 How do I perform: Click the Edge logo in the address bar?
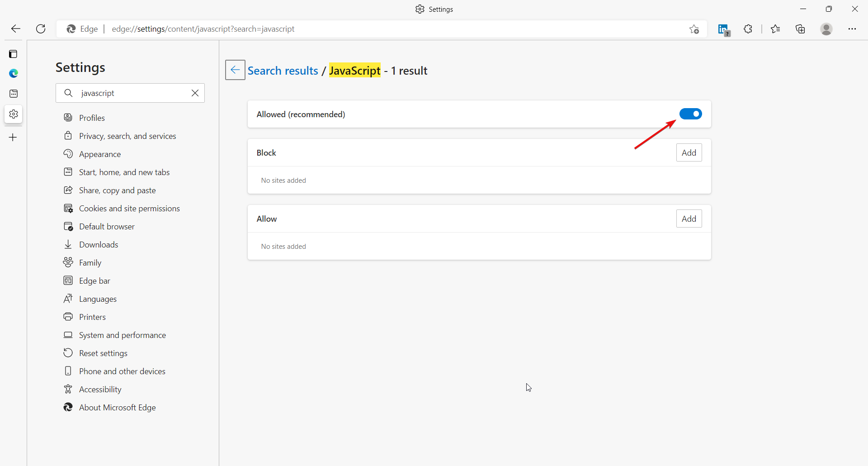click(x=71, y=29)
